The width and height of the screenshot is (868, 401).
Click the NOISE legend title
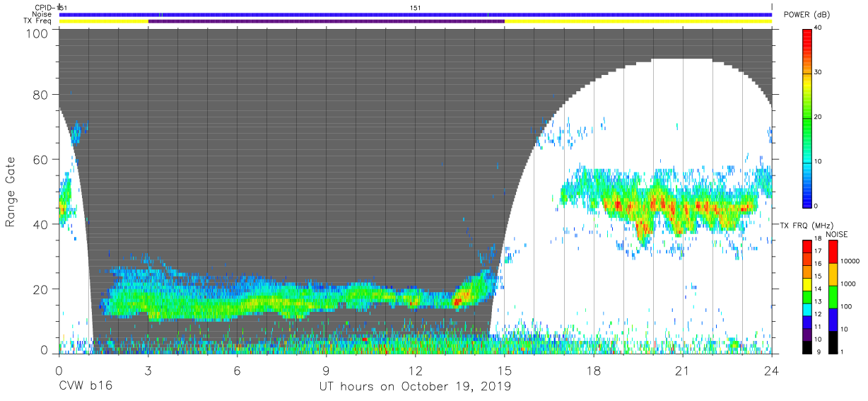click(x=836, y=234)
